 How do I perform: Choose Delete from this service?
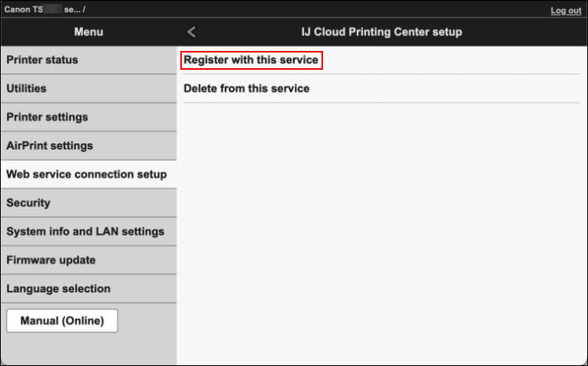[x=246, y=89]
